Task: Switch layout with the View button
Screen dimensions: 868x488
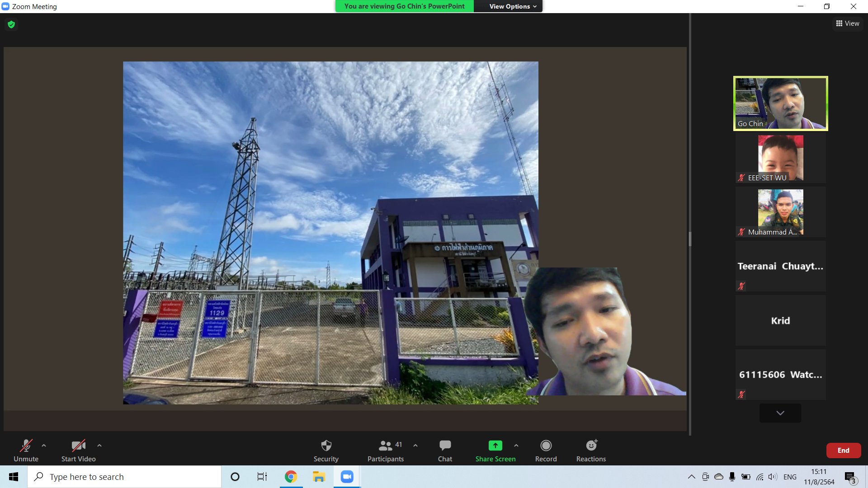Action: 848,23
